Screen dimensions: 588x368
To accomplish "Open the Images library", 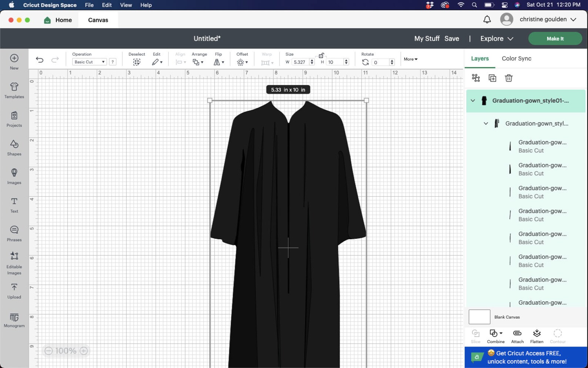I will tap(14, 176).
